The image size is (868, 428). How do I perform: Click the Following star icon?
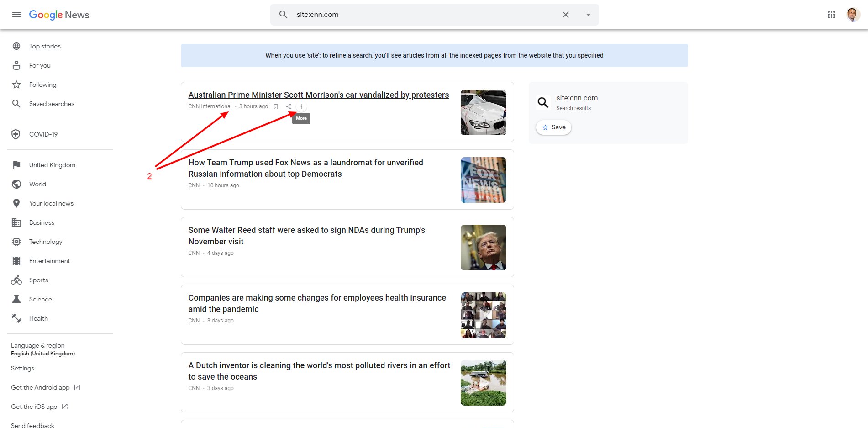16,85
